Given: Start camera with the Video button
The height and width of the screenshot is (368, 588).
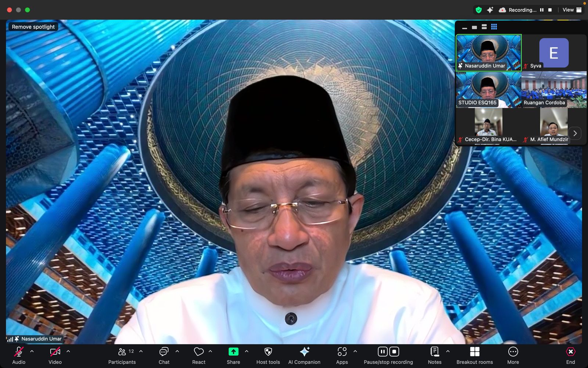Looking at the screenshot, I should (x=55, y=355).
